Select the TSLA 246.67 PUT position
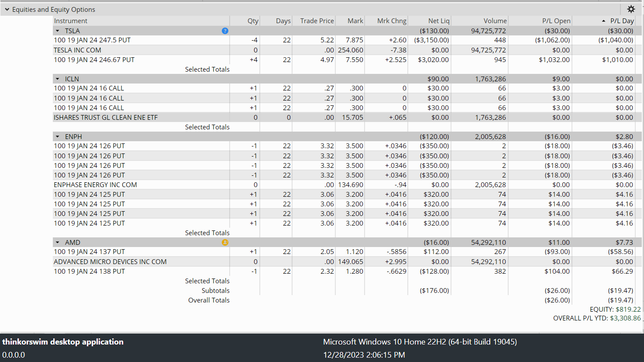Viewport: 644px width, 362px height. [348, 59]
